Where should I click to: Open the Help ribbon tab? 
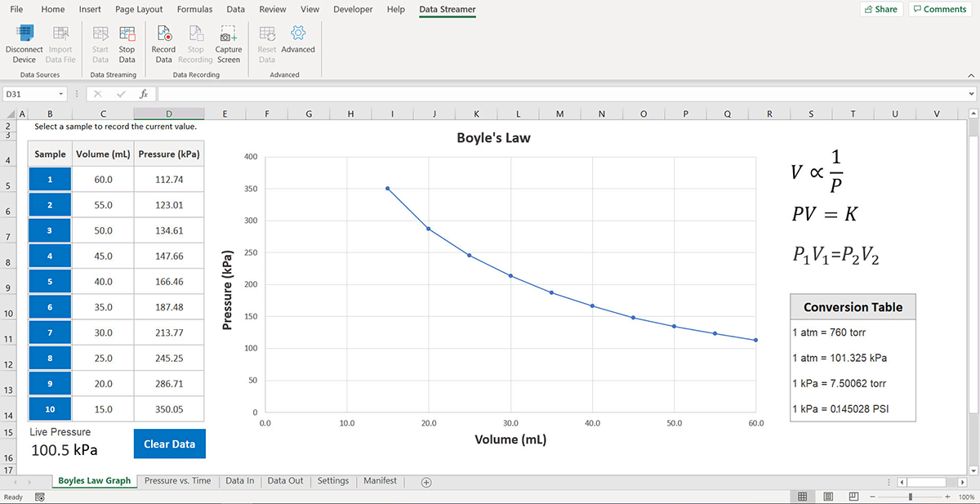pos(396,10)
